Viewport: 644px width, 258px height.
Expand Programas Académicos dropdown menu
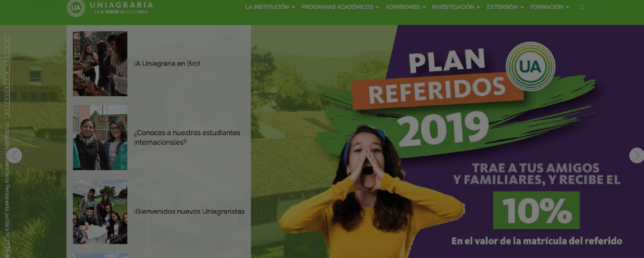click(x=340, y=7)
